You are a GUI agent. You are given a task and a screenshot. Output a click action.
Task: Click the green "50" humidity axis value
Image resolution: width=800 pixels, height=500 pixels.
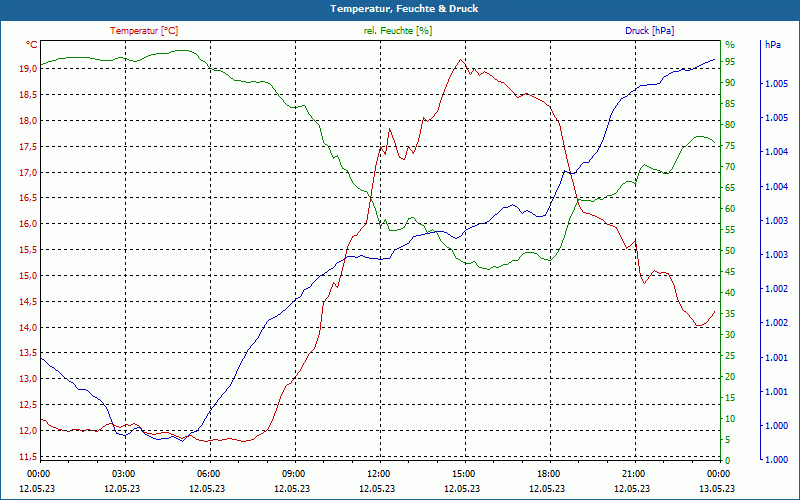coord(730,251)
